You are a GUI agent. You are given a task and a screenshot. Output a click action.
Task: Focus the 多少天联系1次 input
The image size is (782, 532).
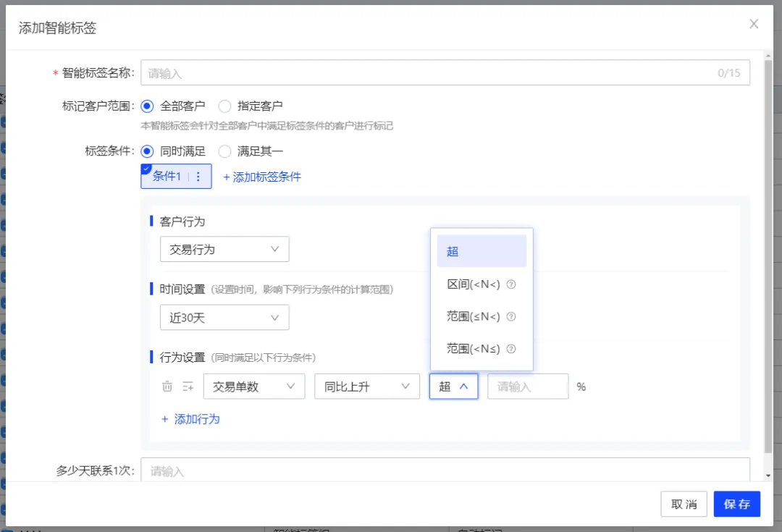click(445, 470)
